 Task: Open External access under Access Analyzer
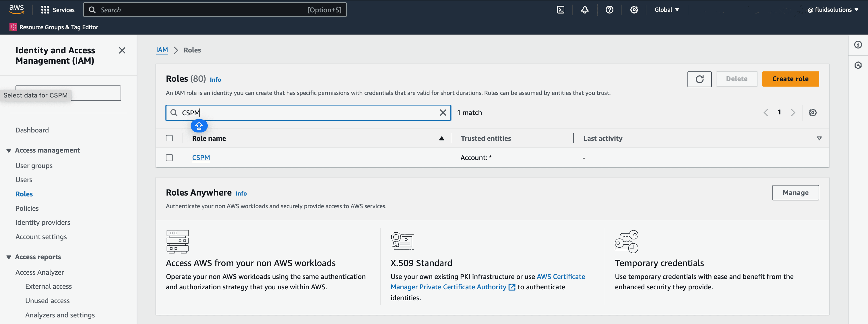point(49,286)
